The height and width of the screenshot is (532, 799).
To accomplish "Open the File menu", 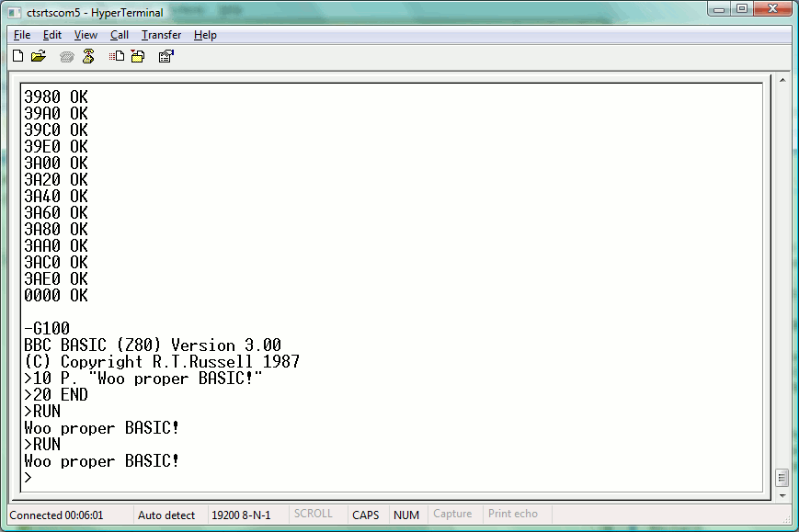I will pyautogui.click(x=22, y=35).
